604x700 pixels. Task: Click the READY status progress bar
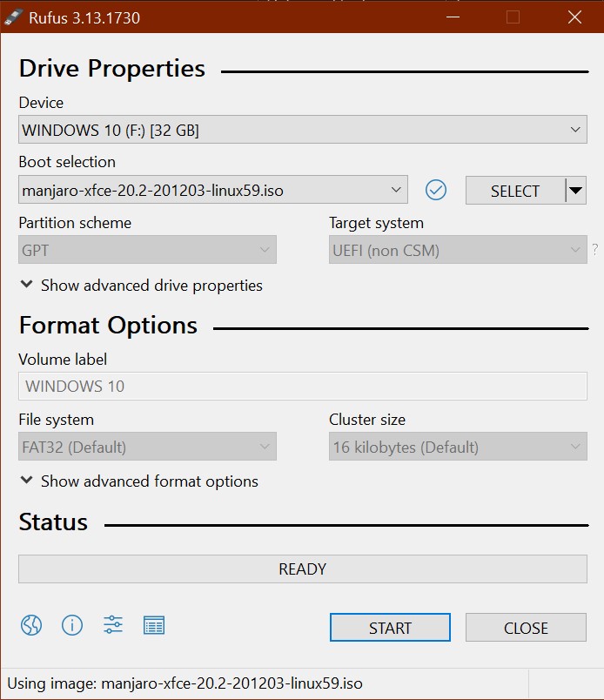coord(303,569)
